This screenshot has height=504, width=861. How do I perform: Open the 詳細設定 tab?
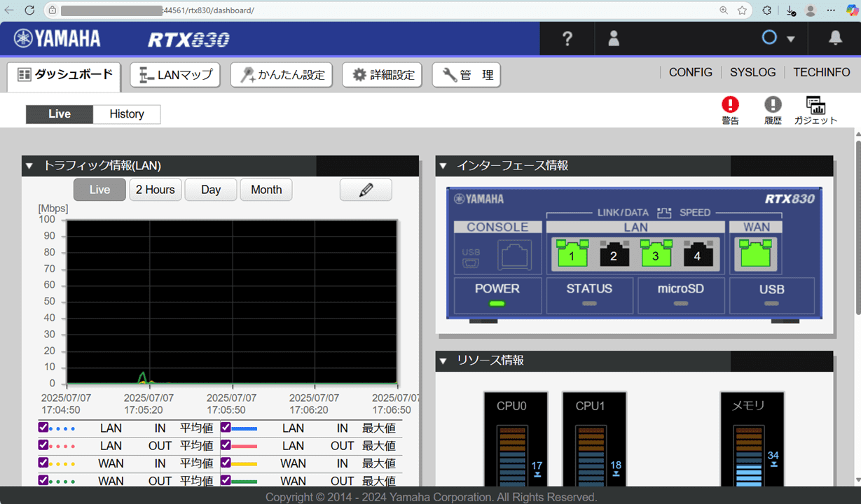point(383,75)
